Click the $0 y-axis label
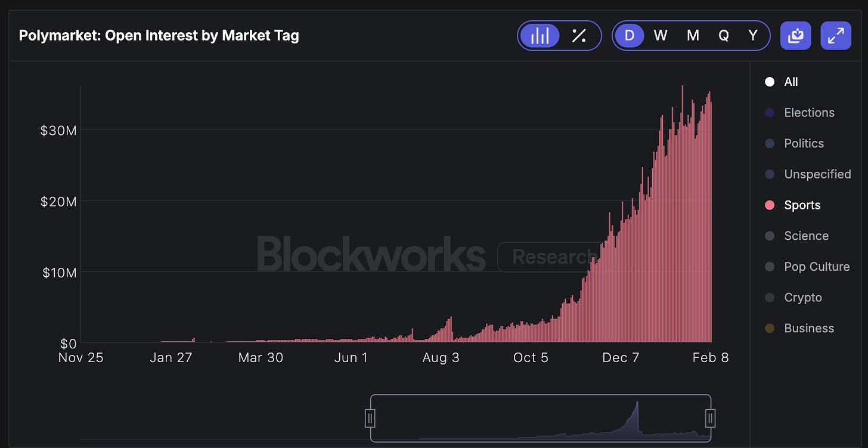This screenshot has height=448, width=868. (x=67, y=344)
